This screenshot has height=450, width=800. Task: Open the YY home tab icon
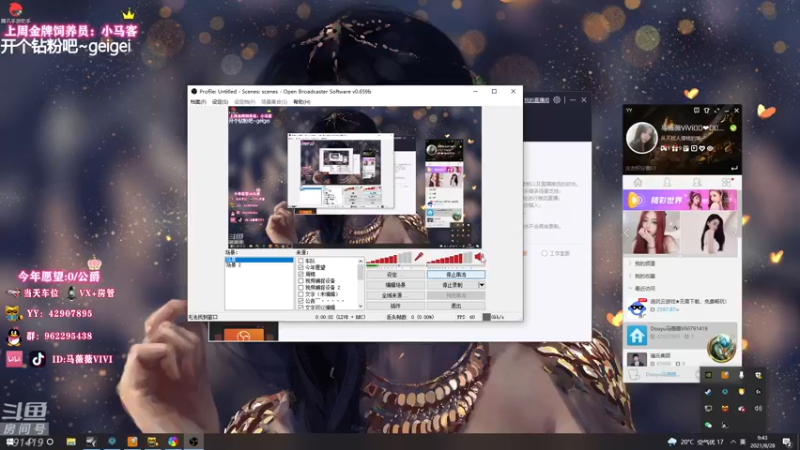coord(638,182)
